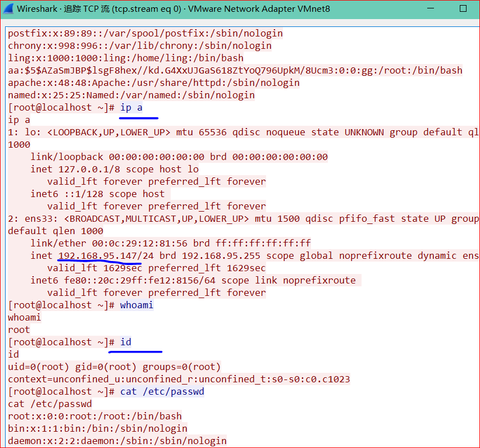This screenshot has height=448, width=480.
Task: Select the highlighted 'cat /etc/passwd' command
Action: coord(163,391)
